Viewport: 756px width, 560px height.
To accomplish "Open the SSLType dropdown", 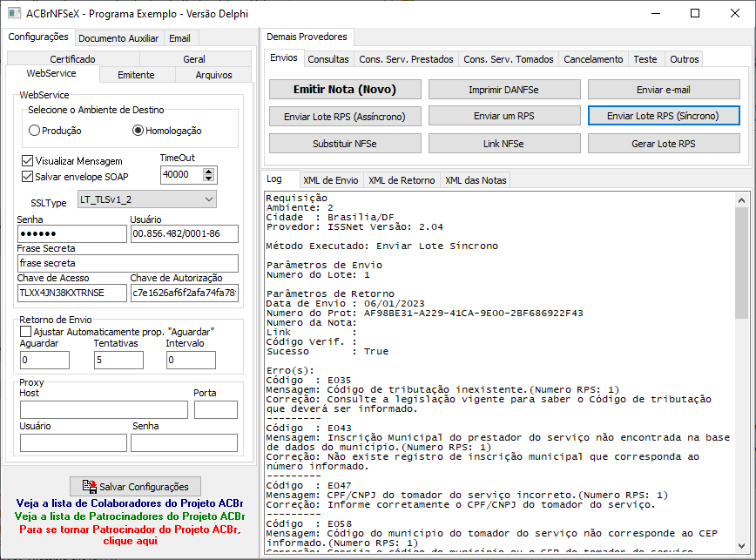I will coord(147,199).
